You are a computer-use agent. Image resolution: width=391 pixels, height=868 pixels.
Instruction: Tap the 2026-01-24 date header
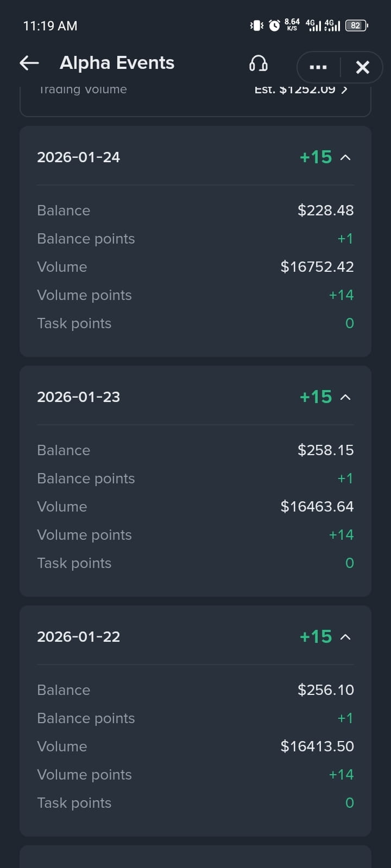[78, 157]
